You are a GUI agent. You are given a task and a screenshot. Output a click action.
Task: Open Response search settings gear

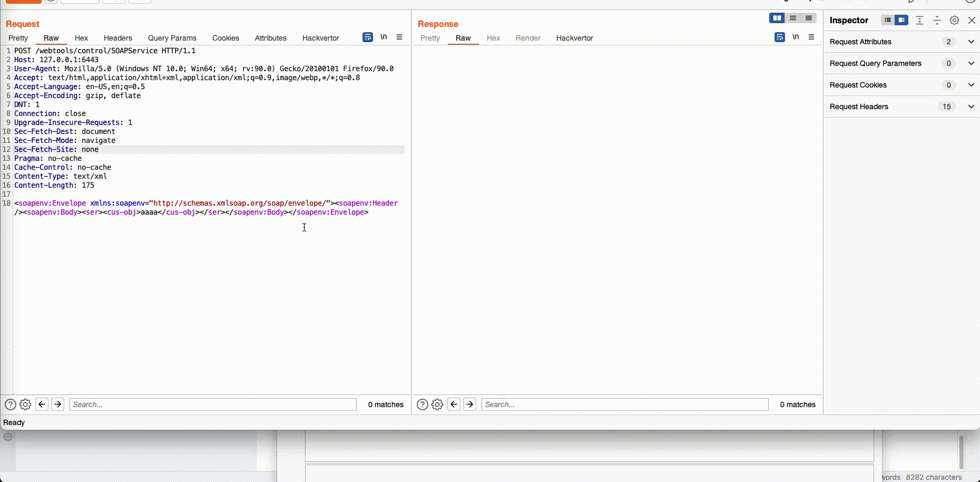point(437,404)
